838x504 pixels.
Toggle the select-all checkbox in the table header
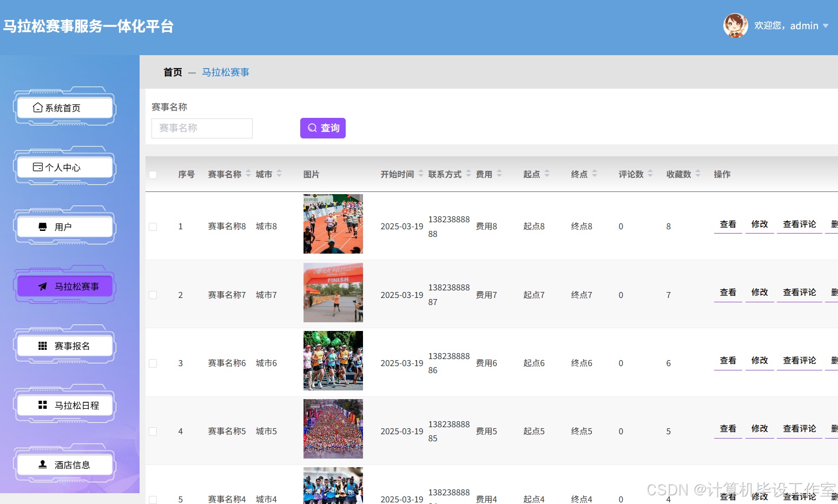coord(153,175)
